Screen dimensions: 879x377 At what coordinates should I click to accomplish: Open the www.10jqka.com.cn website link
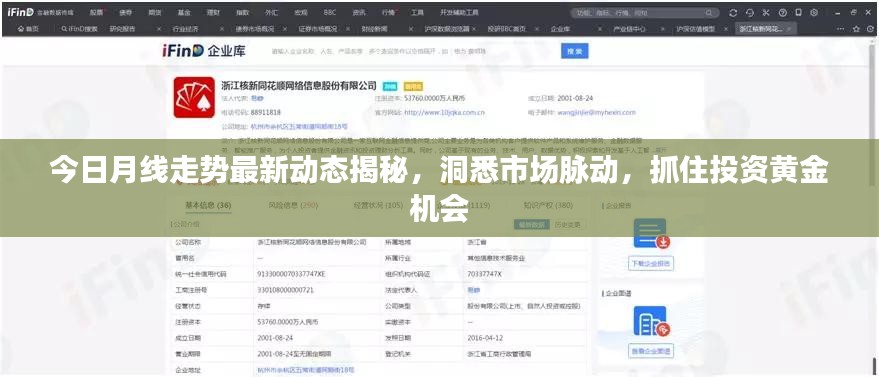click(445, 113)
